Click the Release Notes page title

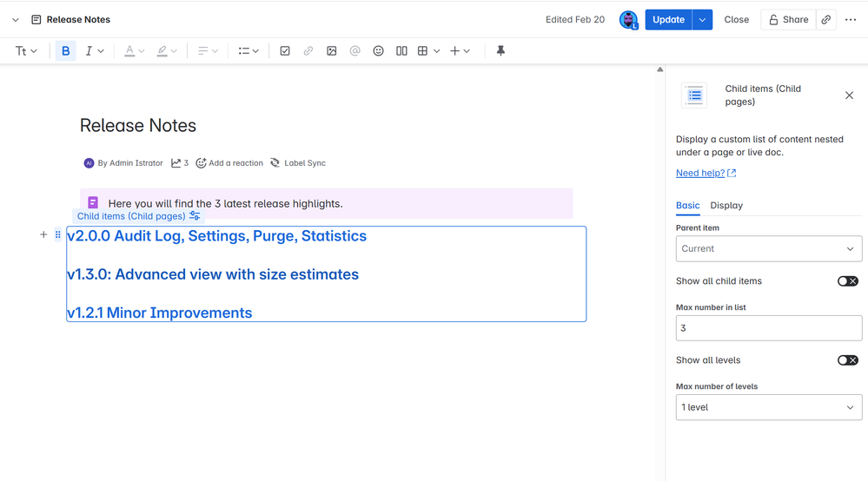coord(138,126)
